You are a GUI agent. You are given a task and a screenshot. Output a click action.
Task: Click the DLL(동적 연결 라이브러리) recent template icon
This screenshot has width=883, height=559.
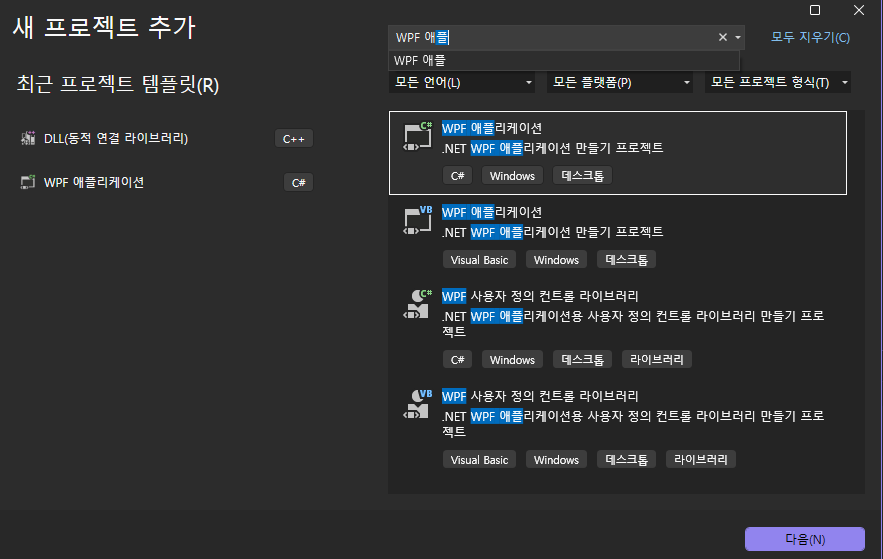[28, 138]
